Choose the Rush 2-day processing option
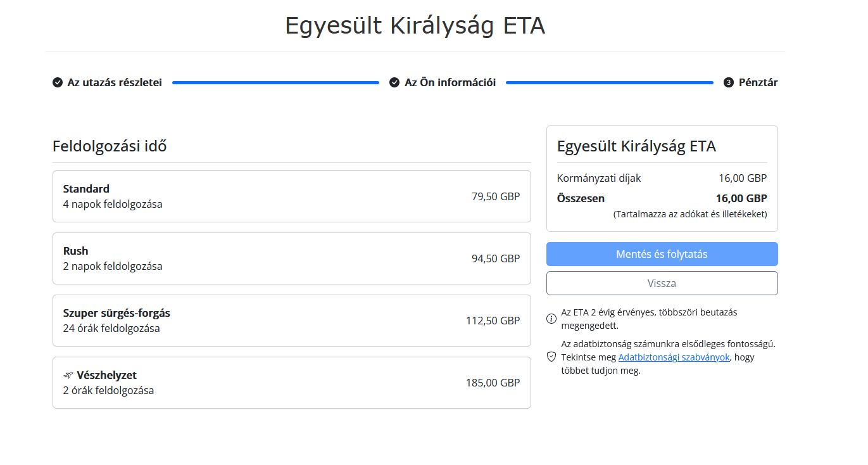This screenshot has width=868, height=465. pyautogui.click(x=292, y=258)
